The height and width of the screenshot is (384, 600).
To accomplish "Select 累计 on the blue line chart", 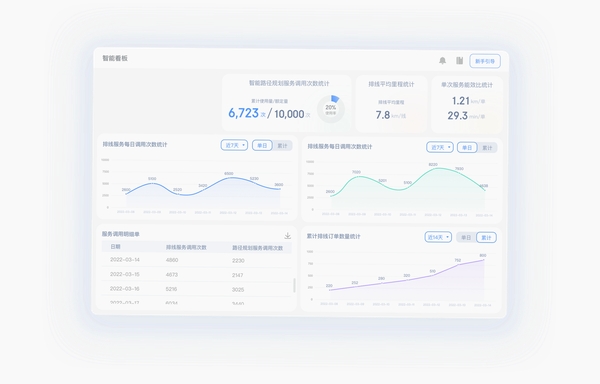I will (x=282, y=145).
